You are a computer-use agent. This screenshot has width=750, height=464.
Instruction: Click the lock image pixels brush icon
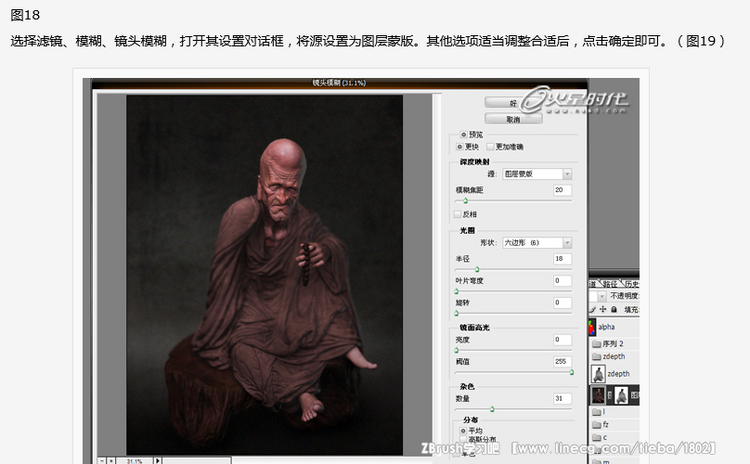pos(593,309)
